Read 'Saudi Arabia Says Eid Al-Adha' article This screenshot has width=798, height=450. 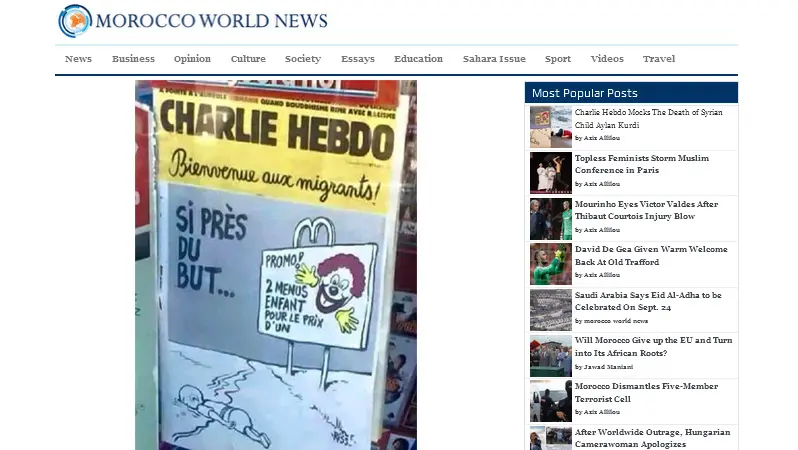(x=648, y=301)
